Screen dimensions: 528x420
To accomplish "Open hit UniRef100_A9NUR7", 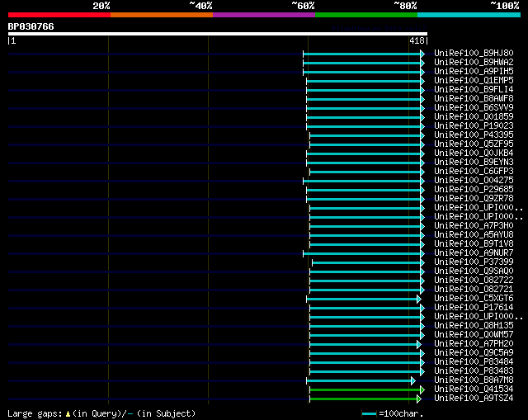I will click(x=474, y=253).
